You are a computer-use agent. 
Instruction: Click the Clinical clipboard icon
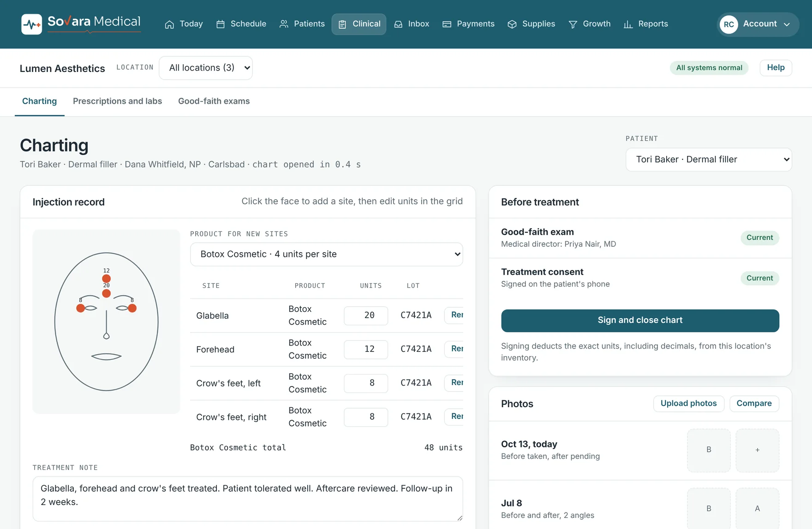[x=342, y=24]
